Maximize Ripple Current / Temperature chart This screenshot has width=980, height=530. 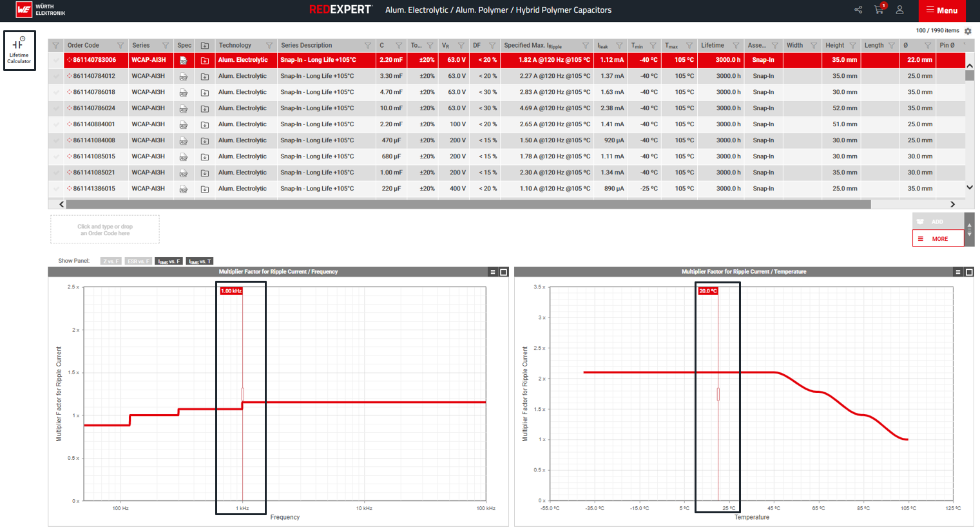click(969, 272)
